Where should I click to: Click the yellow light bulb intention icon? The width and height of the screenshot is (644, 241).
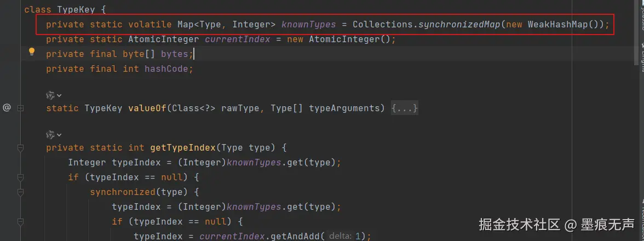pos(32,51)
